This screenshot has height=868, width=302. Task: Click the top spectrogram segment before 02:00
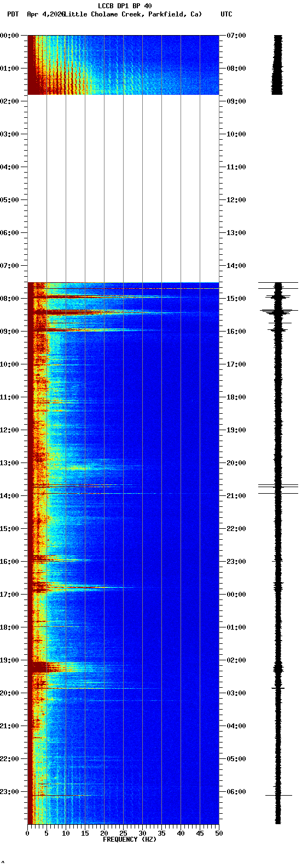[x=123, y=65]
